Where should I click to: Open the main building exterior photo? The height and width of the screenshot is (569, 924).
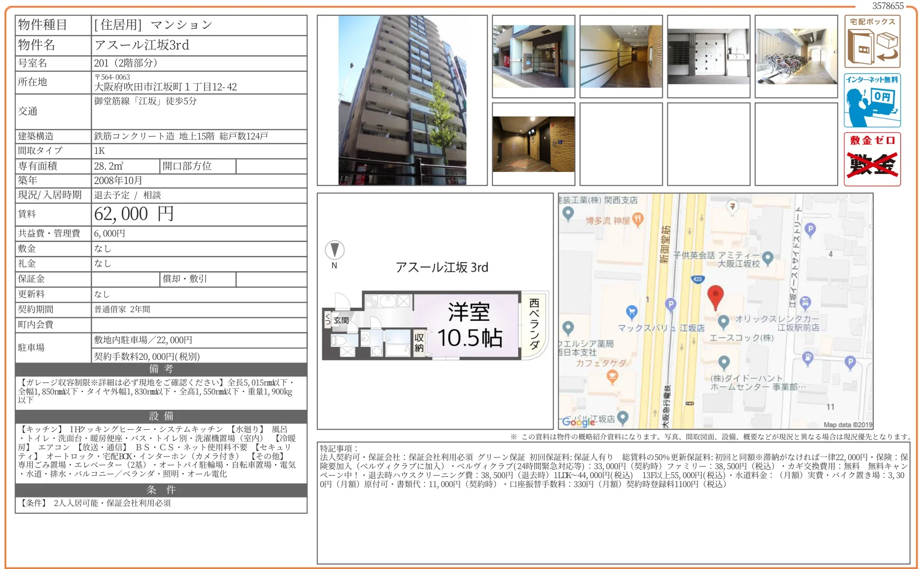[402, 100]
